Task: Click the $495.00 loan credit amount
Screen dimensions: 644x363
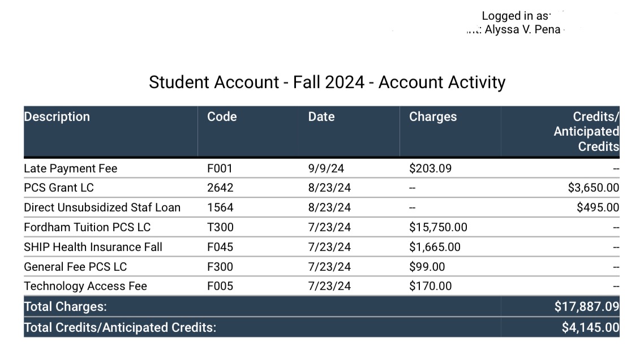Action: [x=598, y=208]
